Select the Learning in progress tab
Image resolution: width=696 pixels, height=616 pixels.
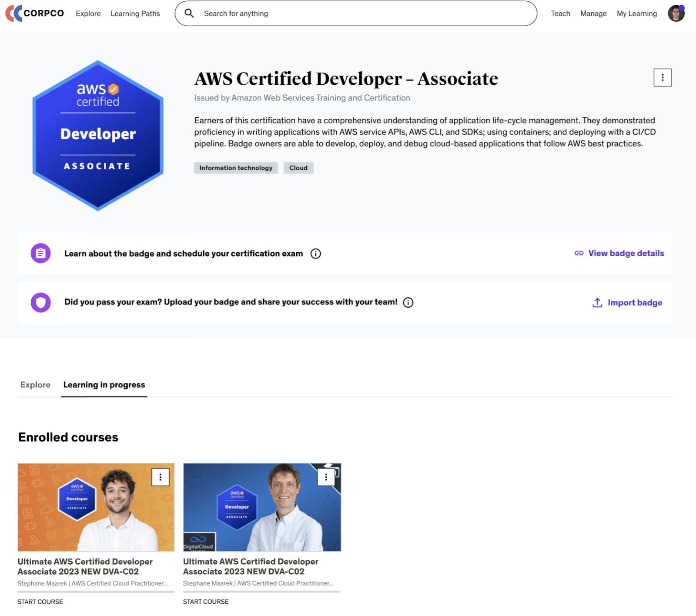pos(104,385)
